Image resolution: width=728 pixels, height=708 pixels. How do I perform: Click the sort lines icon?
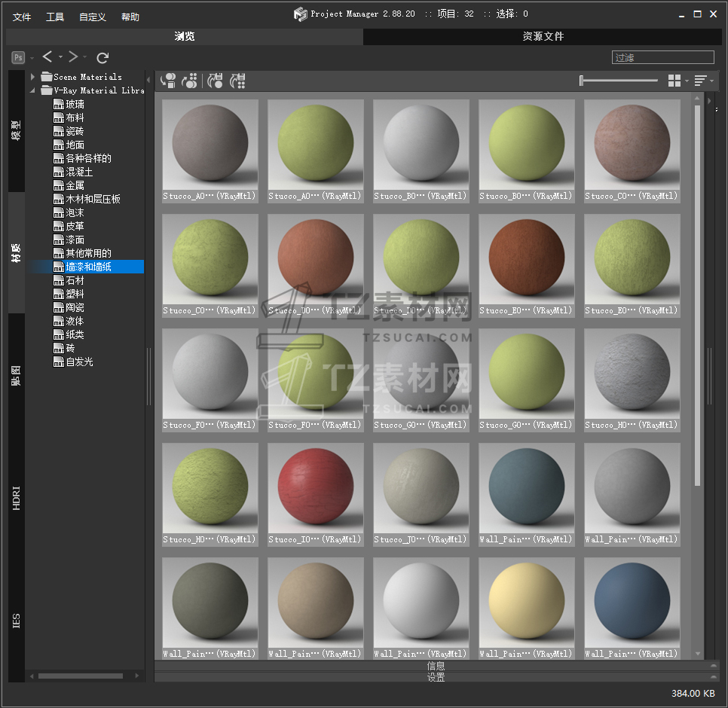tap(700, 81)
